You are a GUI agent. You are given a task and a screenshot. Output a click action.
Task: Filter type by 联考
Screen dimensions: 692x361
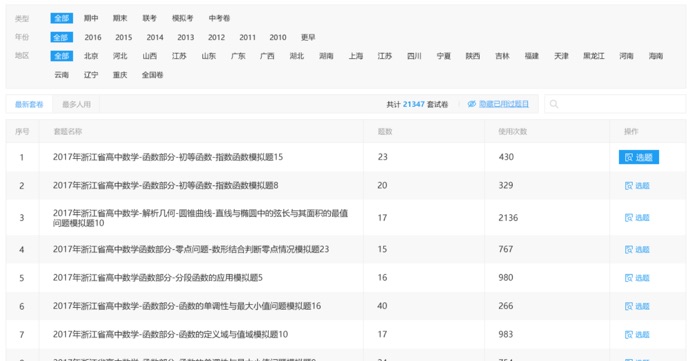[150, 18]
